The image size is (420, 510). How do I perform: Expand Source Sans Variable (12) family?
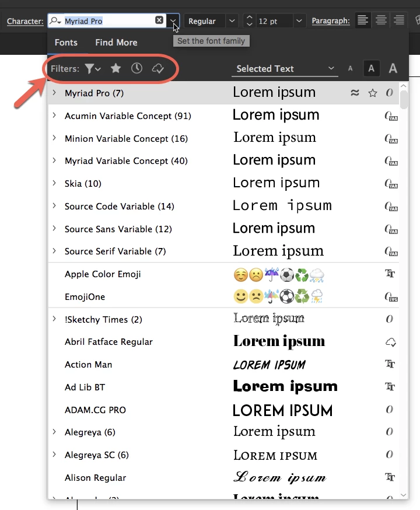point(54,229)
